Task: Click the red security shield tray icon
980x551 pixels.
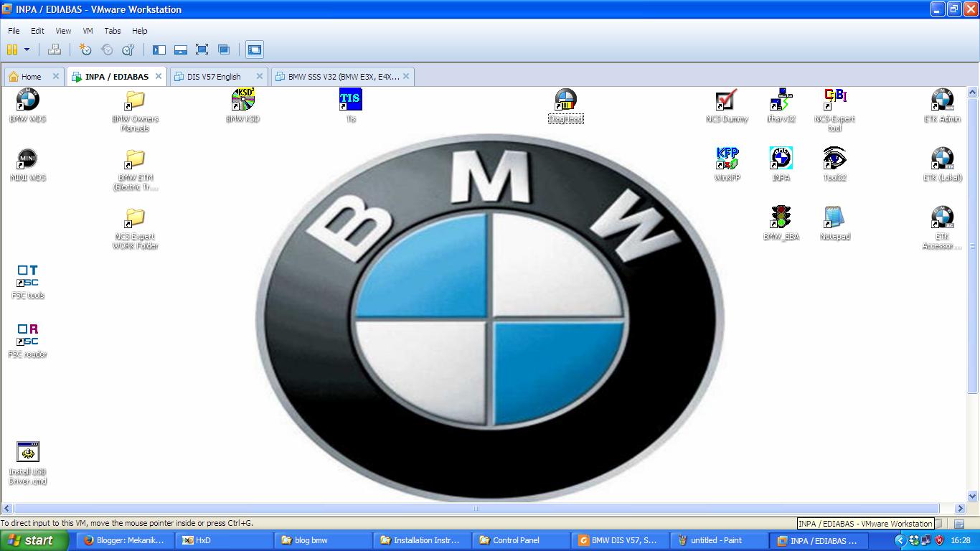Action: (x=939, y=540)
